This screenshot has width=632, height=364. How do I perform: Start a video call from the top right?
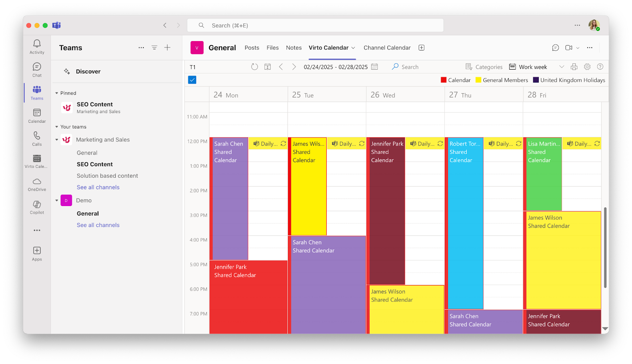coord(568,47)
